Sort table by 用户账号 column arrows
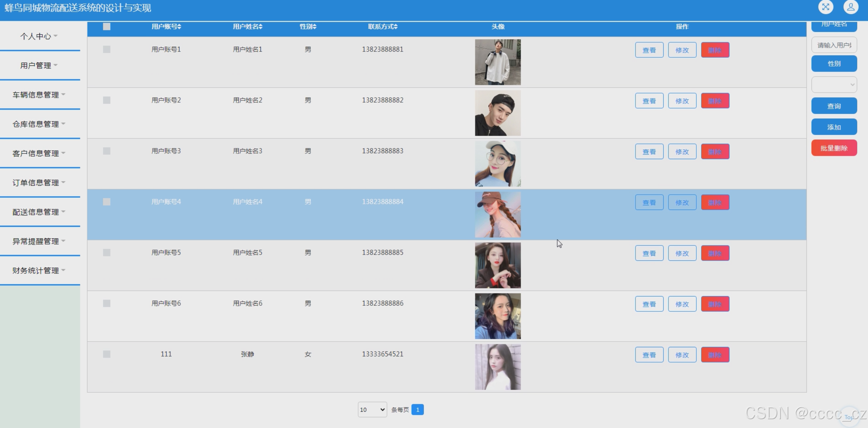868x428 pixels. [179, 27]
